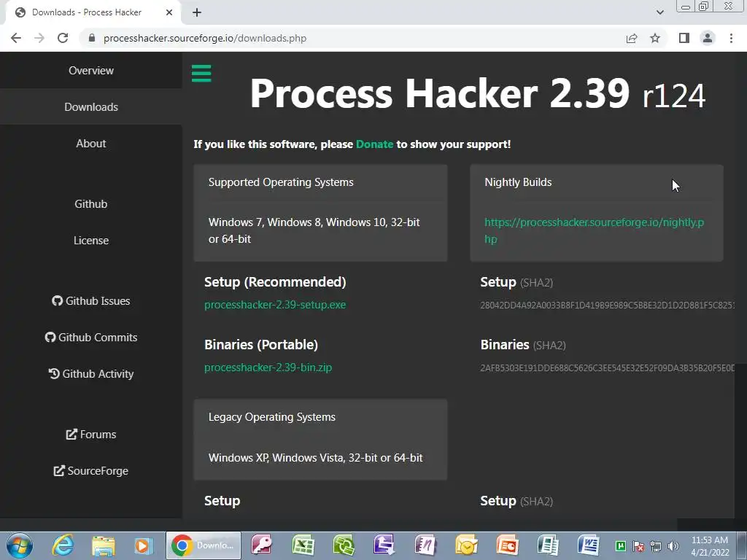Open the green hamburger menu icon
The height and width of the screenshot is (560, 747).
point(201,74)
